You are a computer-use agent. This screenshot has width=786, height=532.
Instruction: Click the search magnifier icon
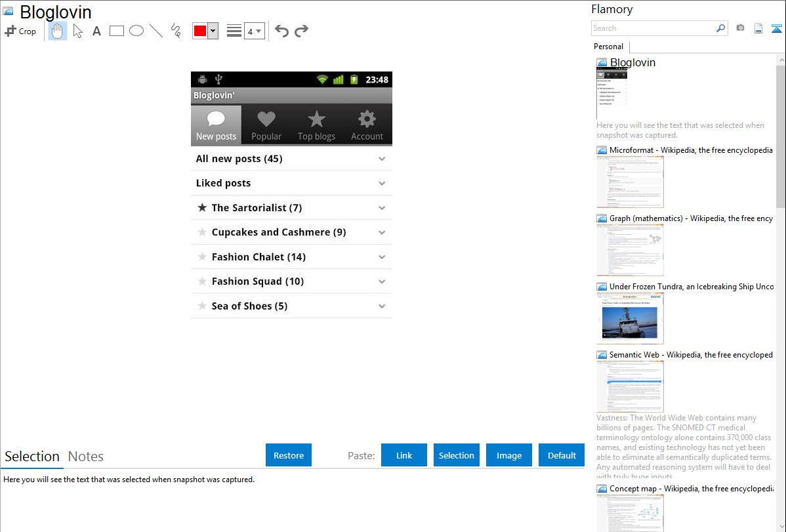click(x=720, y=28)
